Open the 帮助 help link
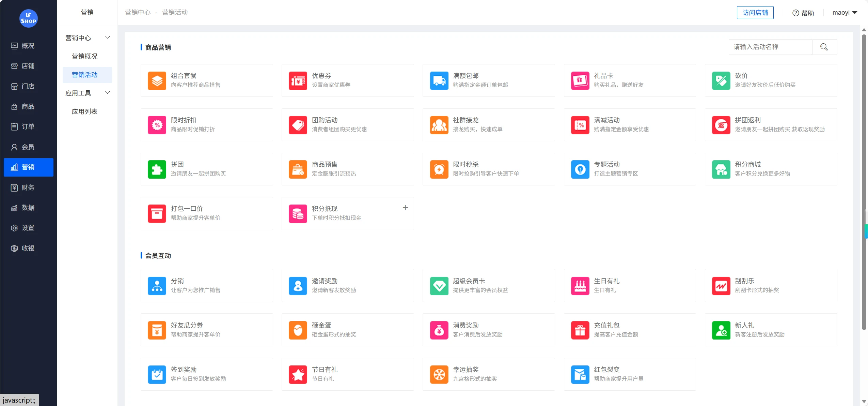This screenshot has height=406, width=868. (x=803, y=13)
